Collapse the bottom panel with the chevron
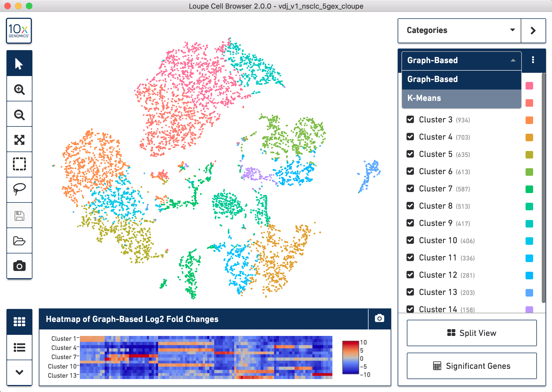The height and width of the screenshot is (392, 552). 19,372
